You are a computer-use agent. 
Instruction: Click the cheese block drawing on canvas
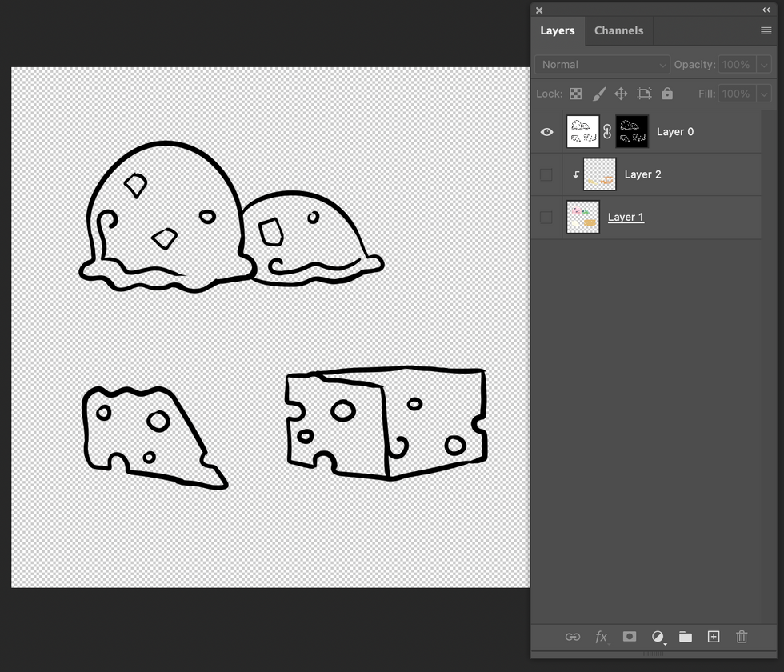tap(386, 423)
